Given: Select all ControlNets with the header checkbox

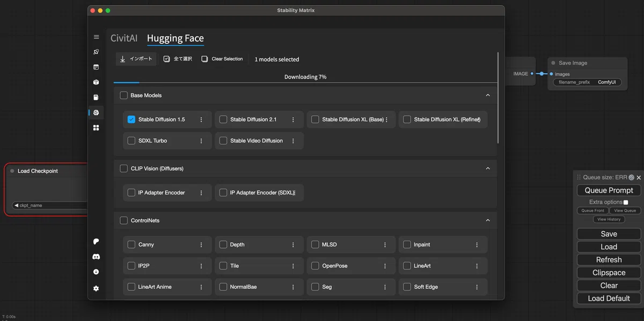Looking at the screenshot, I should (x=124, y=221).
